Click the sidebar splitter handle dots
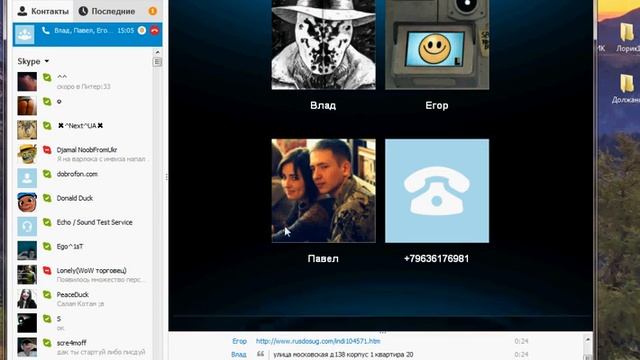640x360 pixels. (166, 177)
